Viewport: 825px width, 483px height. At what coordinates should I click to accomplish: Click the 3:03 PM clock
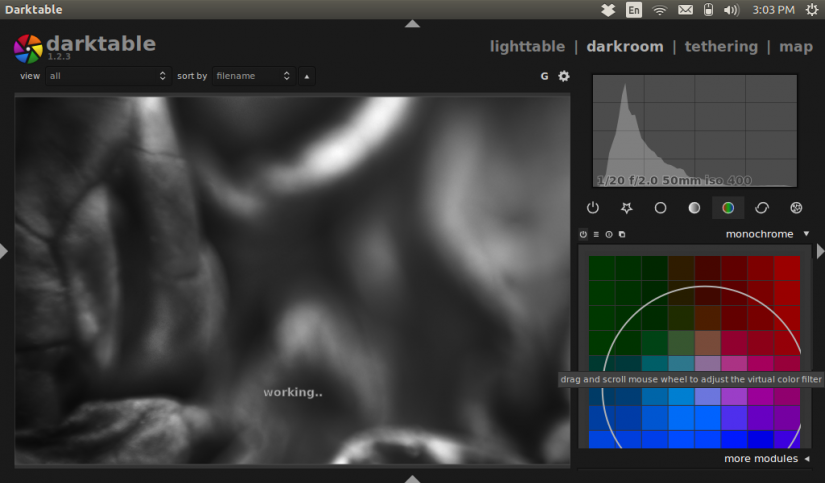click(773, 10)
